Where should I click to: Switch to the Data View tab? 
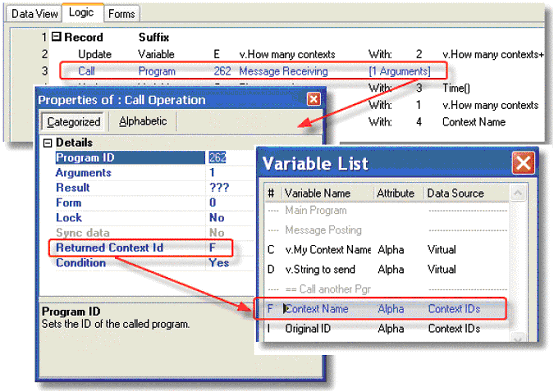click(34, 14)
